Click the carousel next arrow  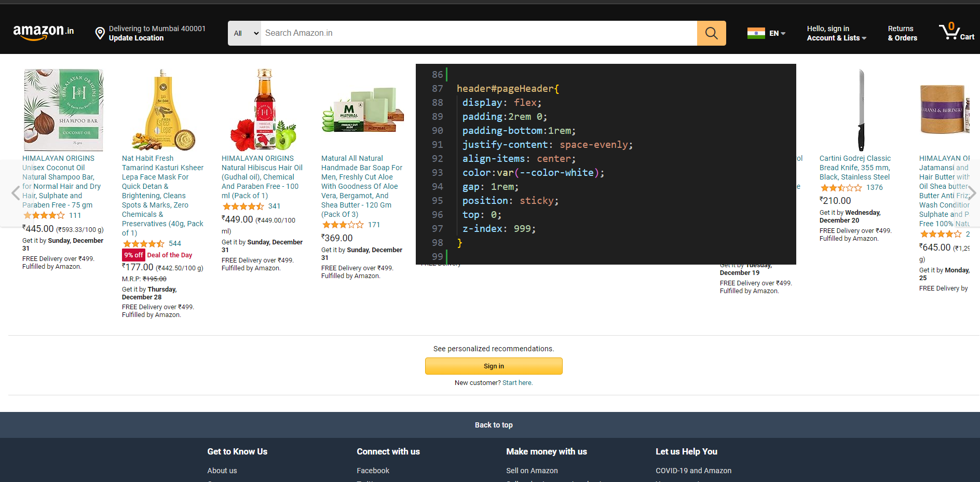972,193
